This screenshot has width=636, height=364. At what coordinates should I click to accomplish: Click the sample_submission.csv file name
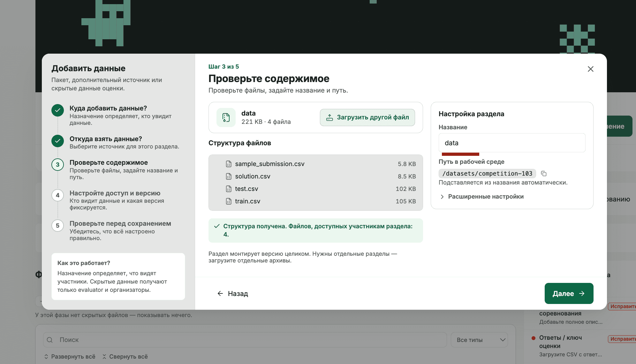(x=270, y=164)
